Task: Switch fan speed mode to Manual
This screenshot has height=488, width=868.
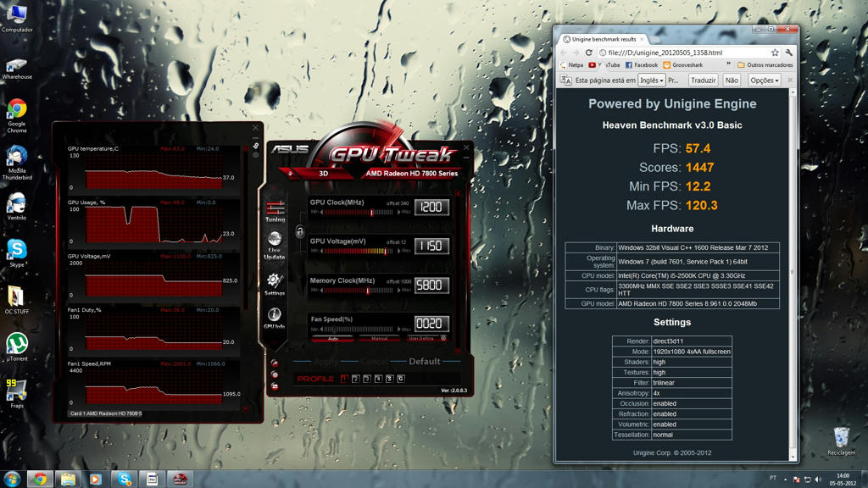Action: pyautogui.click(x=378, y=338)
